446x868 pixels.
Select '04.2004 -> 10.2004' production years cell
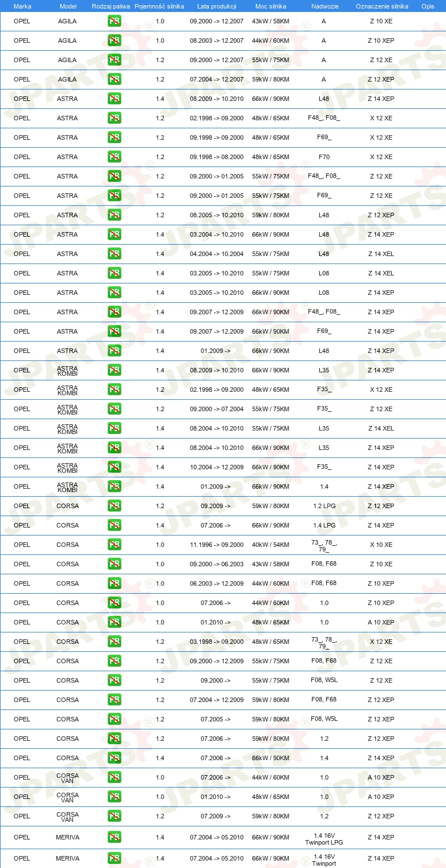point(217,254)
